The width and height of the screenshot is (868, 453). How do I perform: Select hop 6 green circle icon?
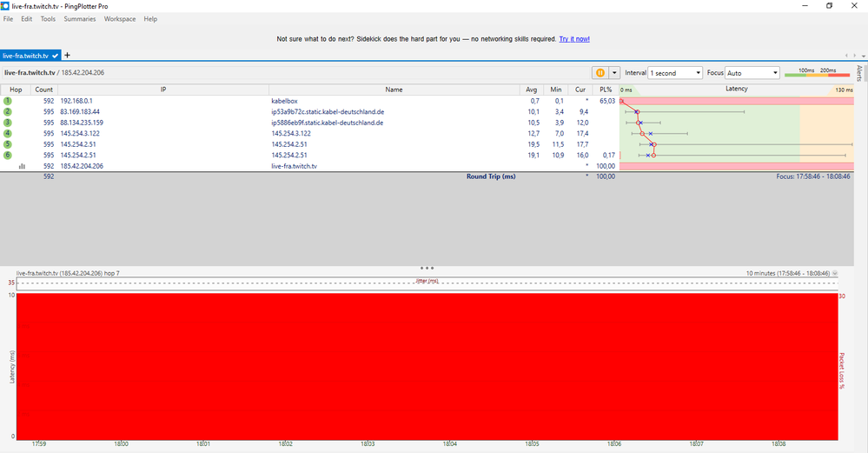7,155
